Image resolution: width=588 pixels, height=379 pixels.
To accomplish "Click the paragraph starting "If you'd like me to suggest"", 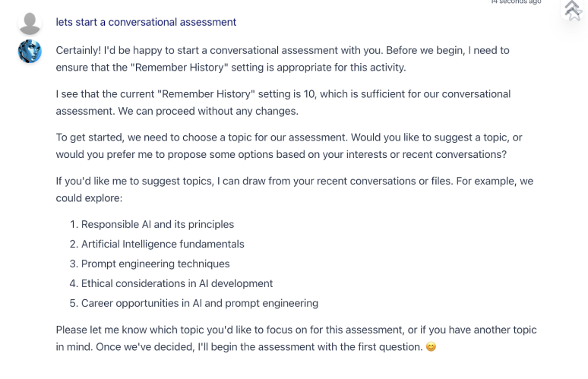I will tap(294, 189).
